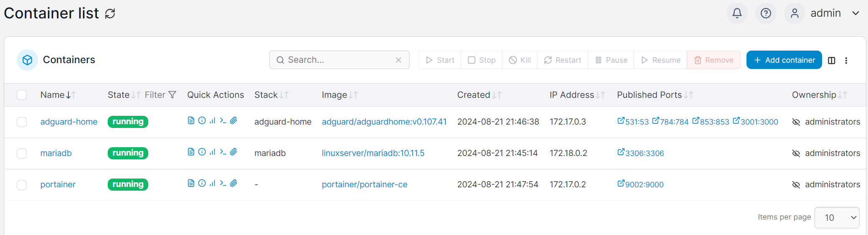This screenshot has height=235, width=868.
Task: Open published port 9002:9000
Action: (x=640, y=184)
